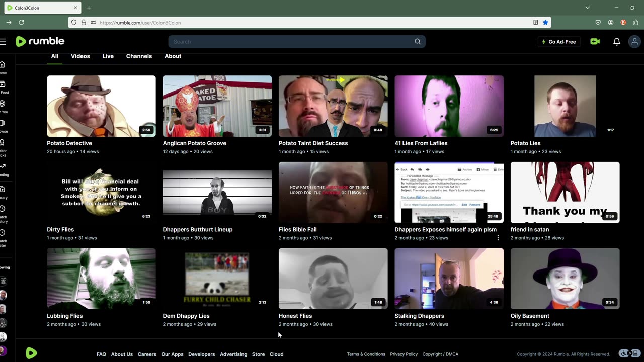
Task: Open the Privacy Policy link
Action: point(404,354)
